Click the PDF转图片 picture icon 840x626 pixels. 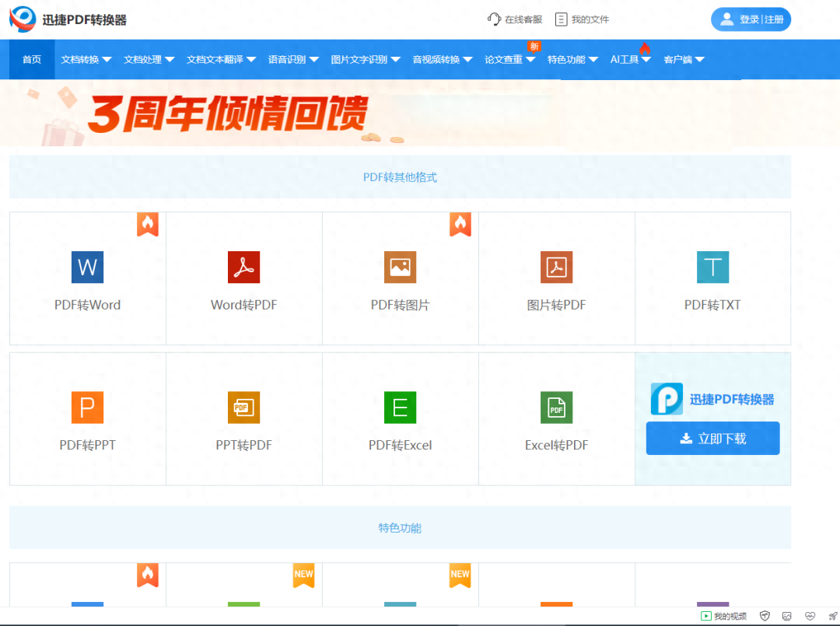tap(400, 267)
